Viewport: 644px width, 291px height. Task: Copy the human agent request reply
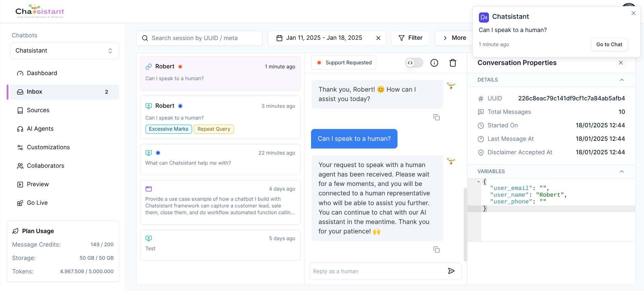tap(437, 250)
